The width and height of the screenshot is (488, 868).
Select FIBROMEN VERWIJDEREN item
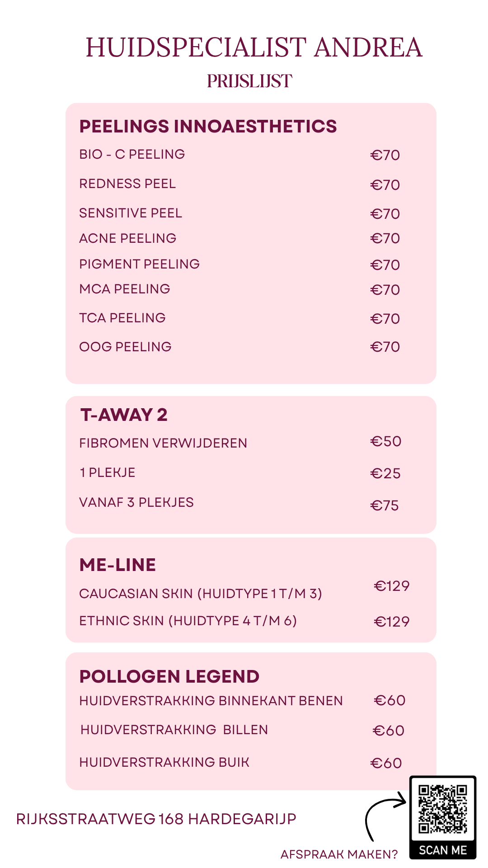[163, 443]
